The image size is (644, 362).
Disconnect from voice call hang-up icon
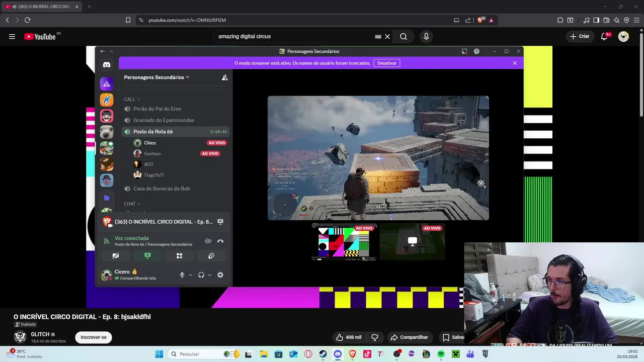[x=220, y=241]
